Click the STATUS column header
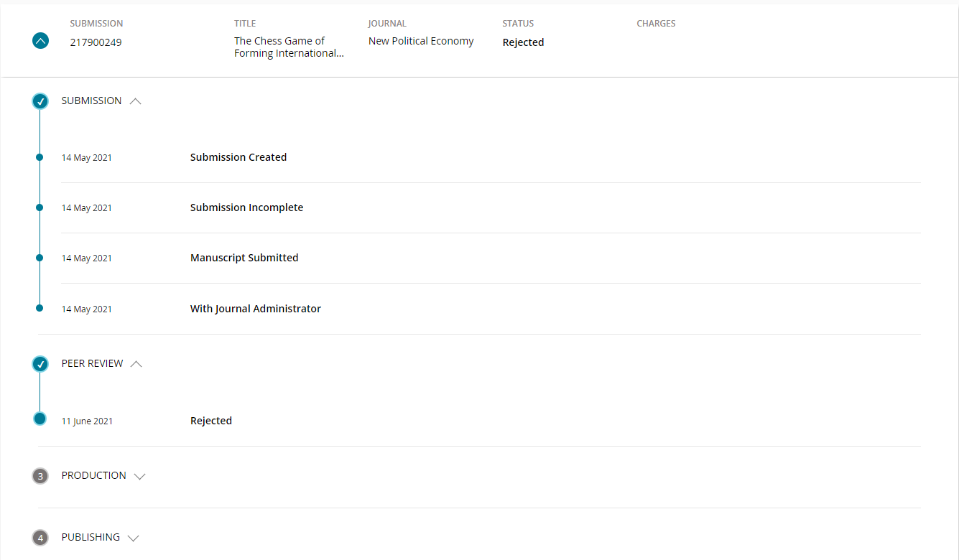Screen dimensions: 959x560 pyautogui.click(x=518, y=24)
